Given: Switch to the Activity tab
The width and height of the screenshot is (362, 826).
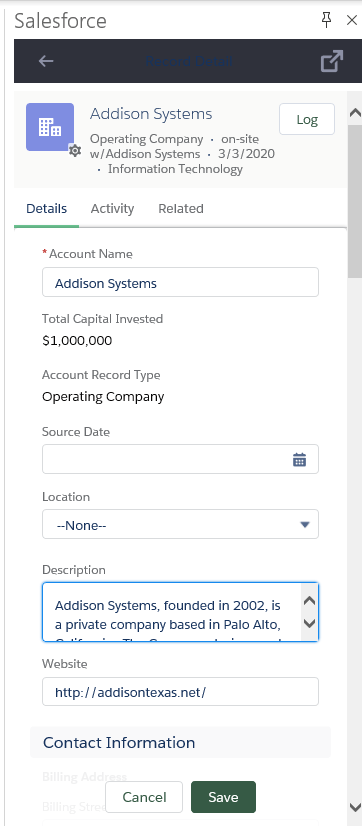Looking at the screenshot, I should point(112,209).
